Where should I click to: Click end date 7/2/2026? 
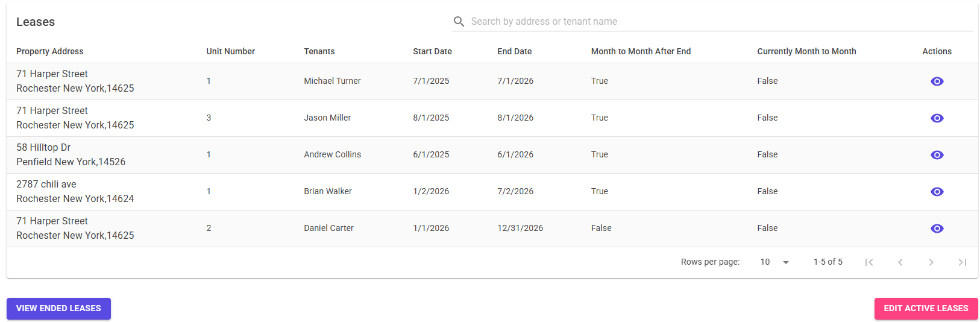[x=515, y=191]
